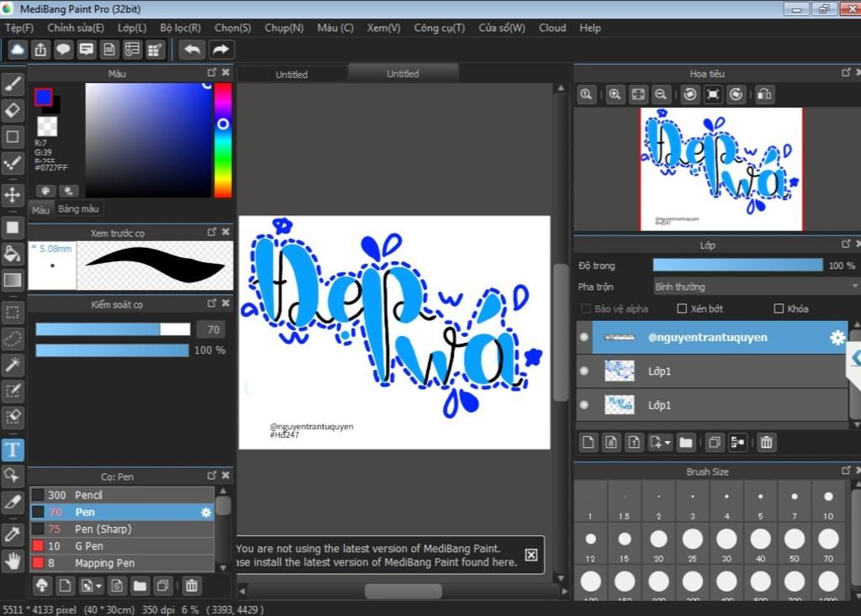Screen dimensions: 861x616
Task: Click the Redo arrow in toolbar
Action: click(x=221, y=50)
